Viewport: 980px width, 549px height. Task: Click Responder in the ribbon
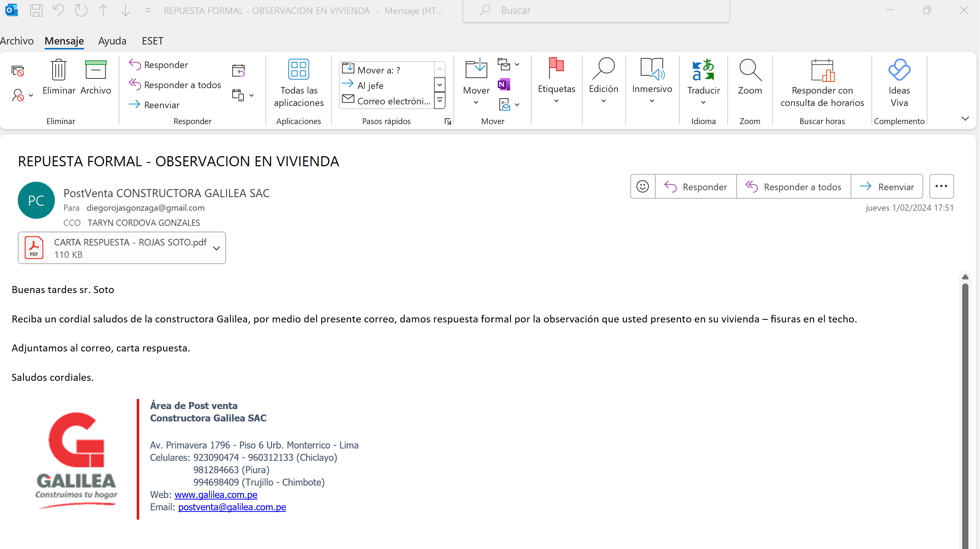(x=158, y=65)
